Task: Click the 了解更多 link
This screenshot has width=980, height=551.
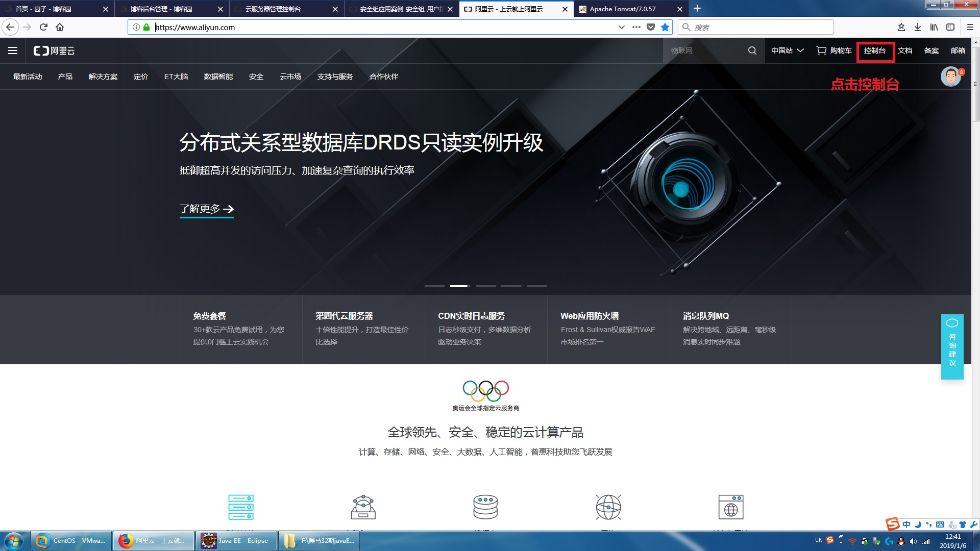Action: 207,209
